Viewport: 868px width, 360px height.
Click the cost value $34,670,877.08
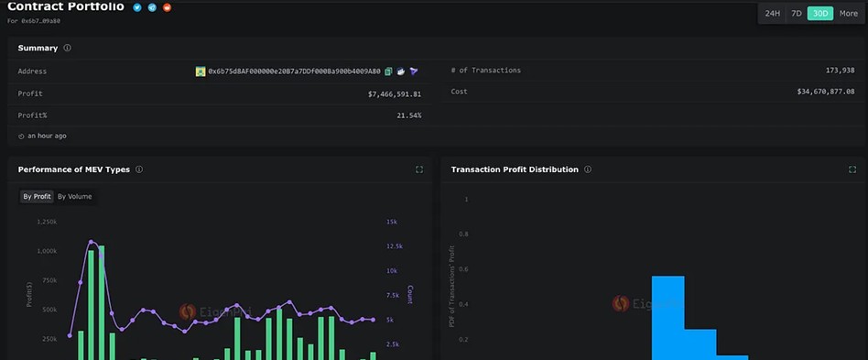(x=826, y=92)
